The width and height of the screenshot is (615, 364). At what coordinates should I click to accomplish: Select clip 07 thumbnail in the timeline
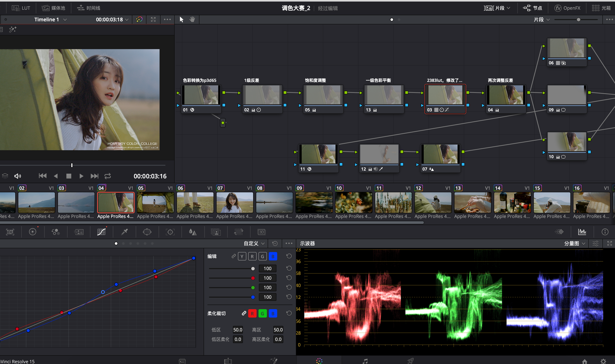tap(234, 202)
